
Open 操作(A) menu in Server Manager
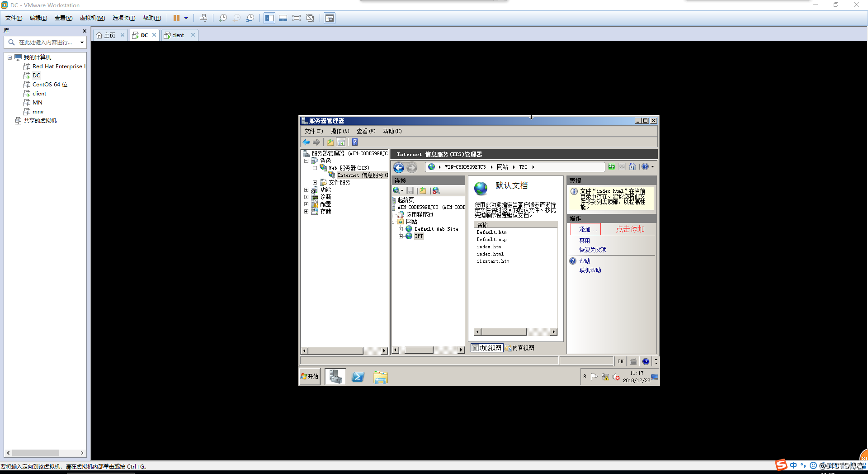click(x=340, y=131)
